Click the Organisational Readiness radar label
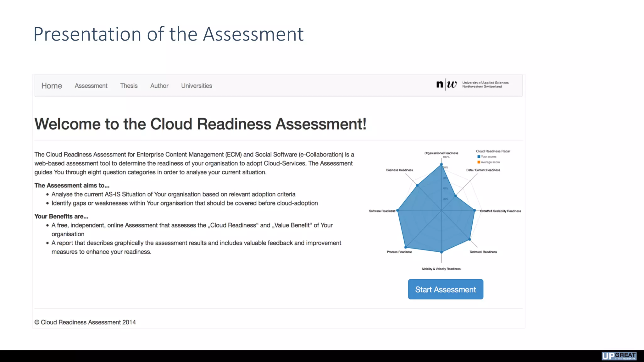644x362 pixels. pyautogui.click(x=441, y=153)
